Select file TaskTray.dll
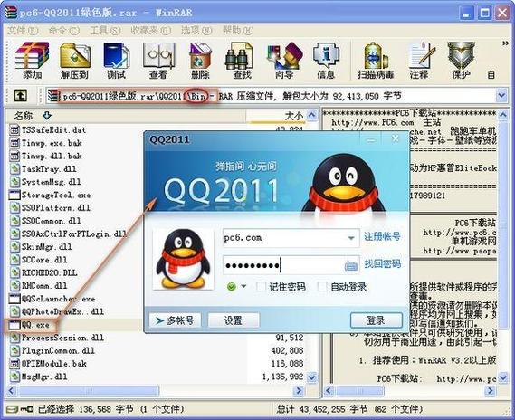Screen dimensions: 515x420 tap(43, 169)
